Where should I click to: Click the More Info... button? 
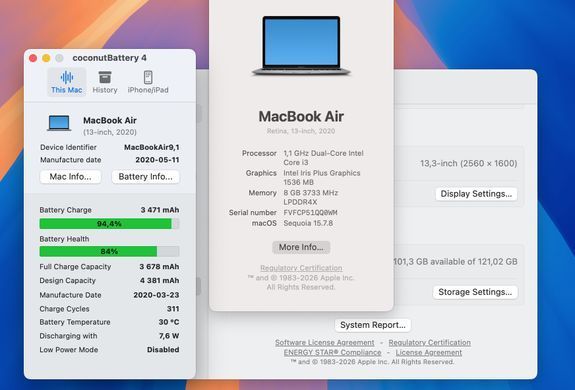coord(301,247)
